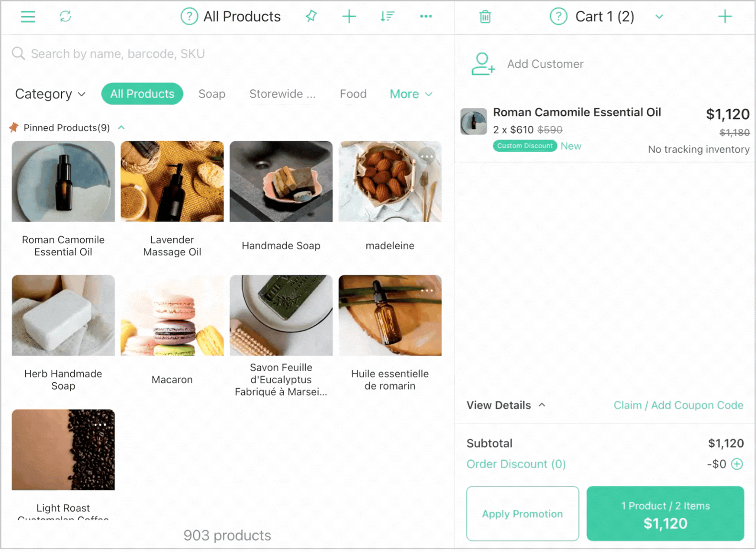The width and height of the screenshot is (756, 552).
Task: Click the product search field
Action: (x=227, y=54)
